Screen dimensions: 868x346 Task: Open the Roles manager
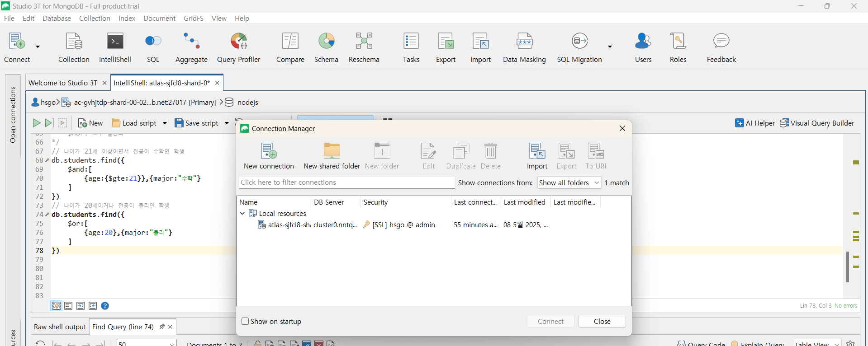tap(678, 47)
